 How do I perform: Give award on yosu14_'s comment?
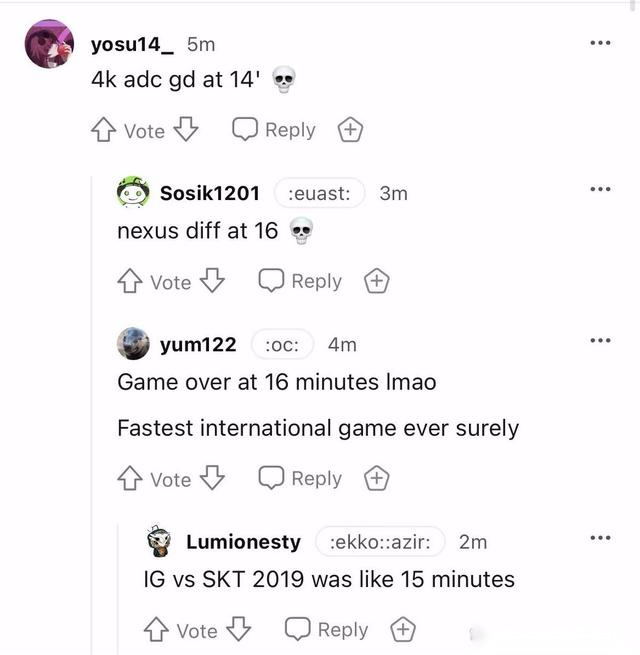point(349,130)
